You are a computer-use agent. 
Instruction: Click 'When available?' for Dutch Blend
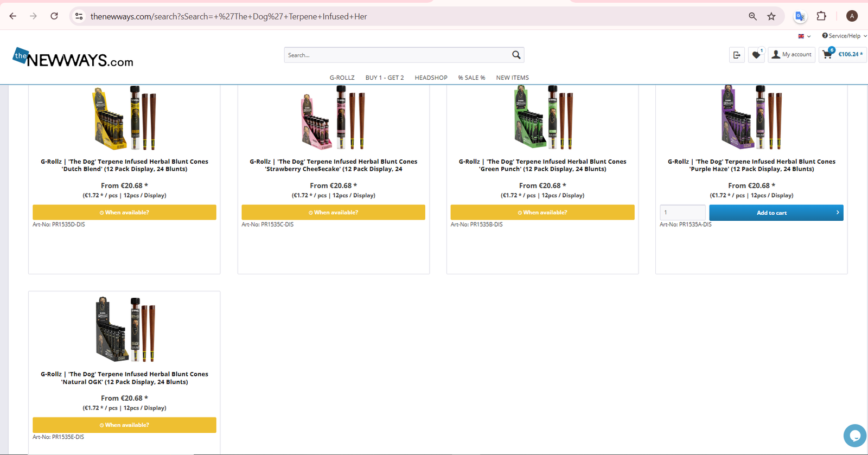pyautogui.click(x=124, y=213)
